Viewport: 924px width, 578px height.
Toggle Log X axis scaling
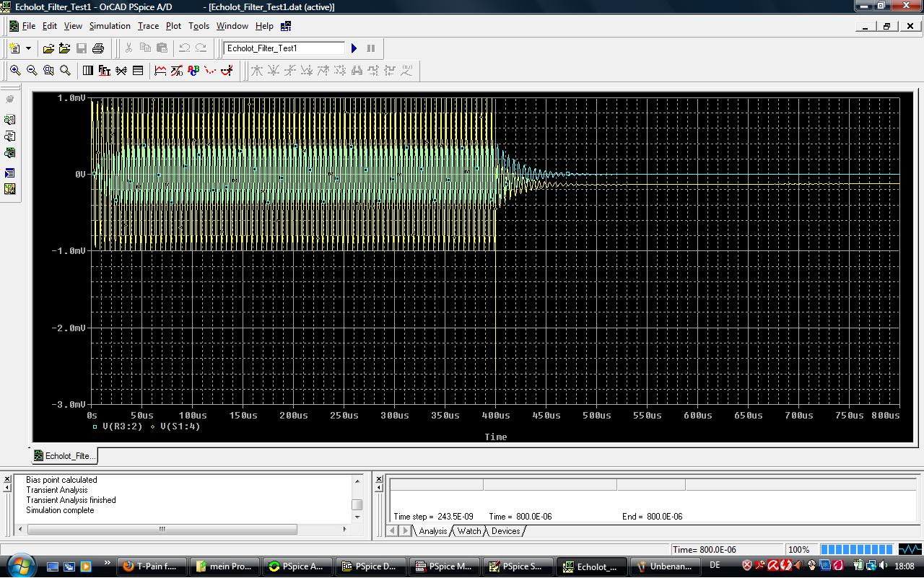click(x=88, y=71)
